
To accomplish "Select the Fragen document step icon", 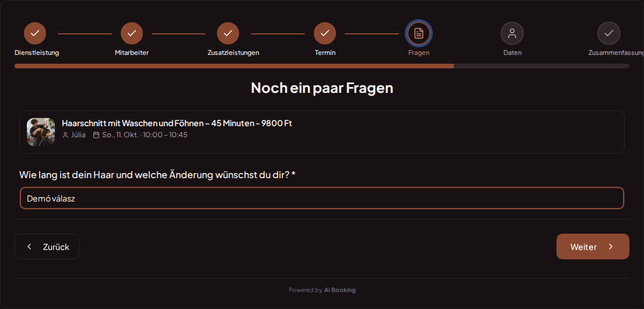I will pos(419,33).
